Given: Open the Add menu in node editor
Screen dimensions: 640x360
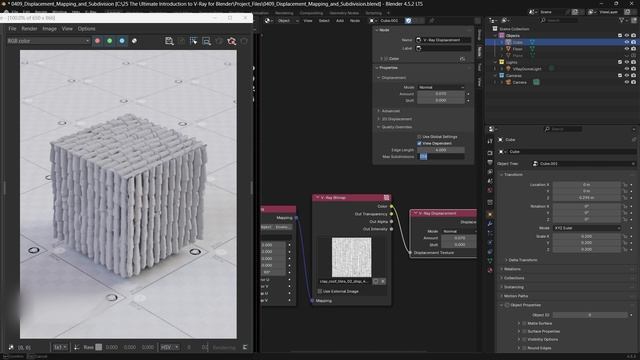Looking at the screenshot, I should click(x=340, y=20).
